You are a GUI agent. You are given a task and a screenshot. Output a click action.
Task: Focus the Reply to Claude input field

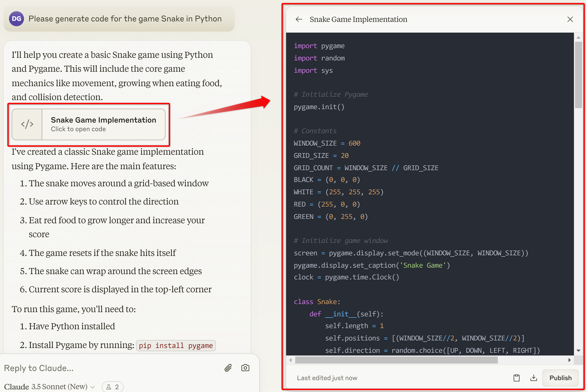pyautogui.click(x=107, y=368)
